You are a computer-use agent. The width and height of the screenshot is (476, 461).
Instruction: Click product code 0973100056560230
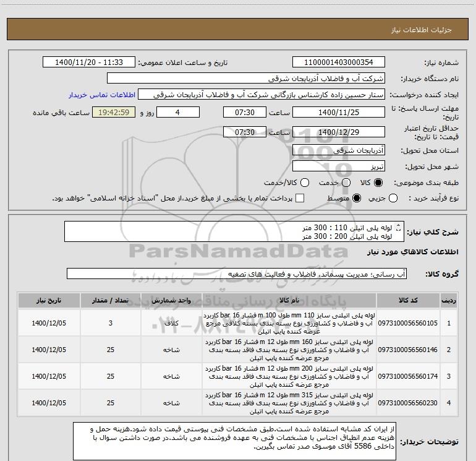pos(408,403)
